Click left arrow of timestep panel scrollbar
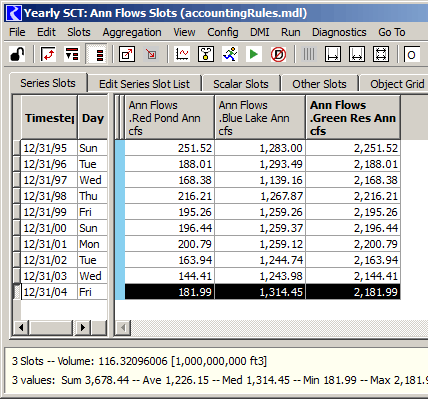 click(x=21, y=328)
